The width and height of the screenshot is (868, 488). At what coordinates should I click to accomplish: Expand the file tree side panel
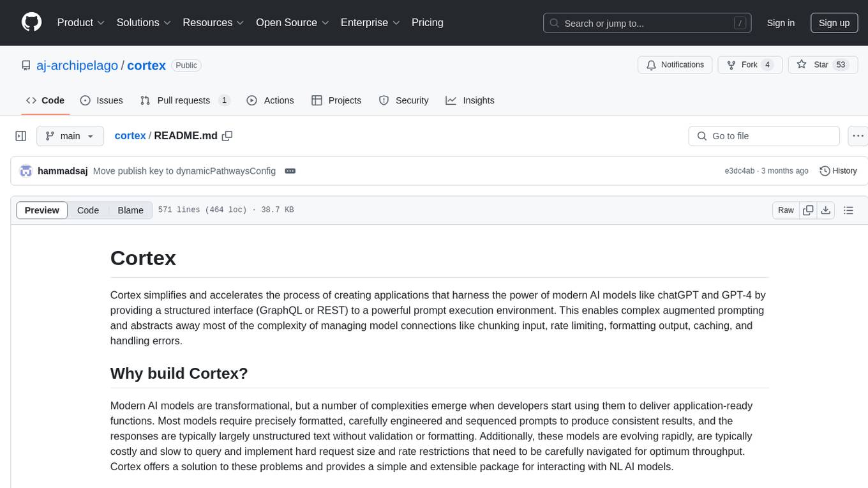coord(21,136)
